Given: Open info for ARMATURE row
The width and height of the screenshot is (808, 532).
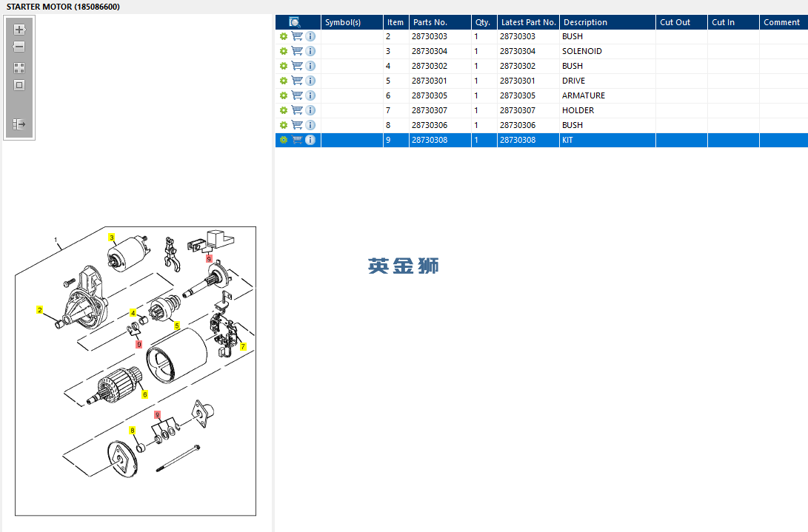Looking at the screenshot, I should pos(310,95).
